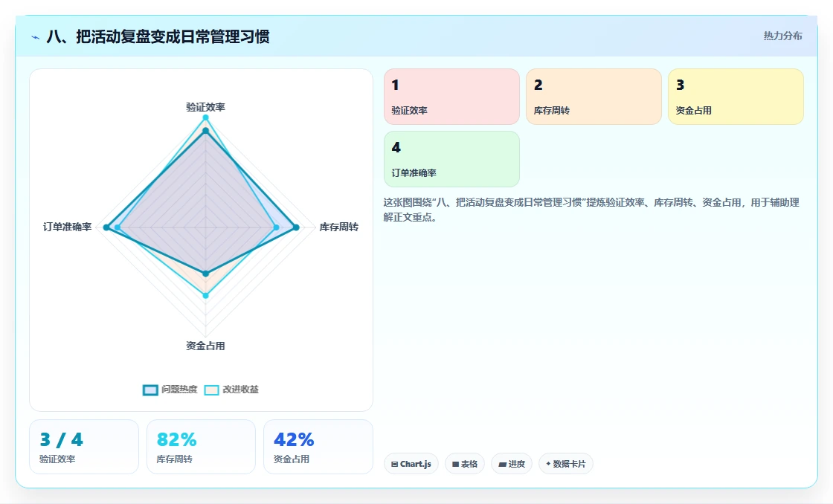The width and height of the screenshot is (833, 504).
Task: Select the yellow card numbered 3 资金占用
Action: (x=736, y=97)
